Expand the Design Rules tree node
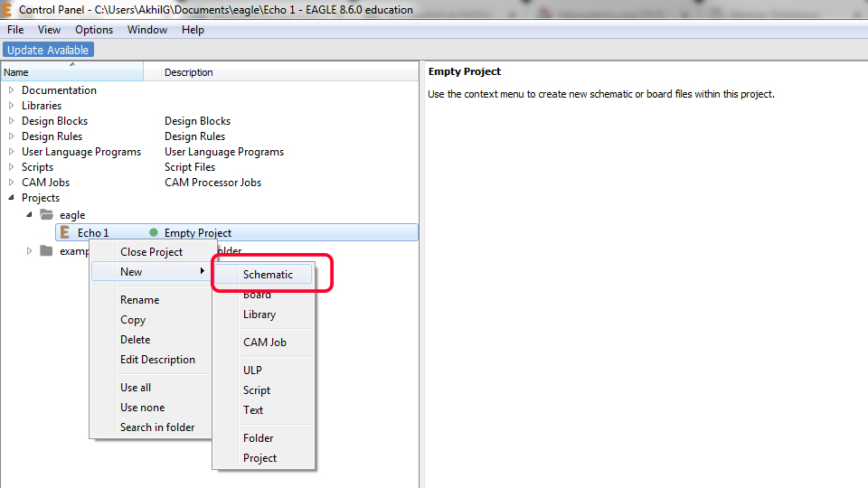868x488 pixels. (11, 136)
